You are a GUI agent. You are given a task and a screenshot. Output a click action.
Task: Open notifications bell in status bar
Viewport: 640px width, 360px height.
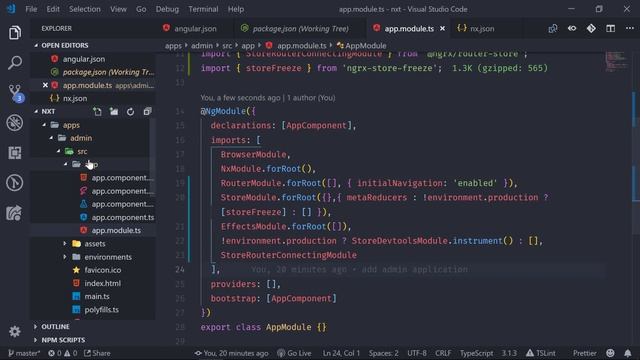pyautogui.click(x=628, y=353)
